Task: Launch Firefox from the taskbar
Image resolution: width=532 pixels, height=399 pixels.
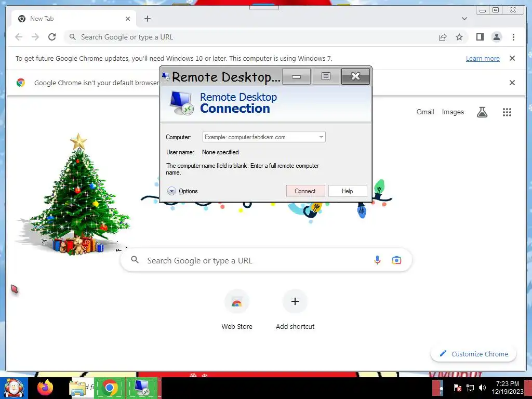Action: click(45, 388)
